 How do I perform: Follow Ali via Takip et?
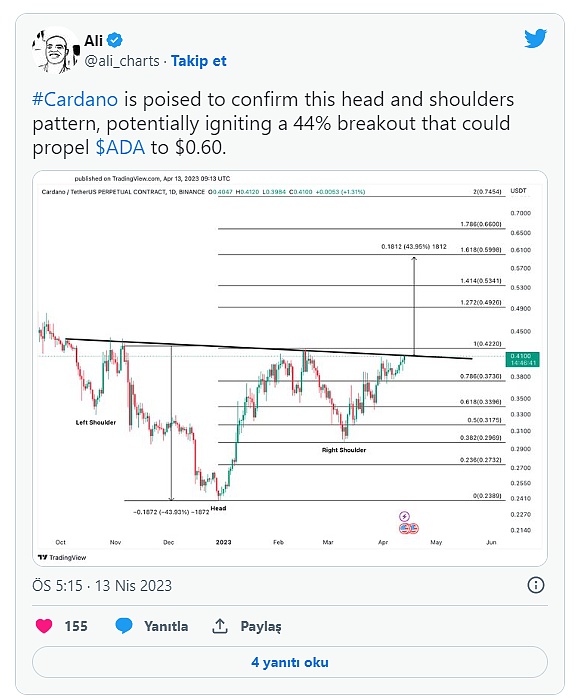point(199,61)
